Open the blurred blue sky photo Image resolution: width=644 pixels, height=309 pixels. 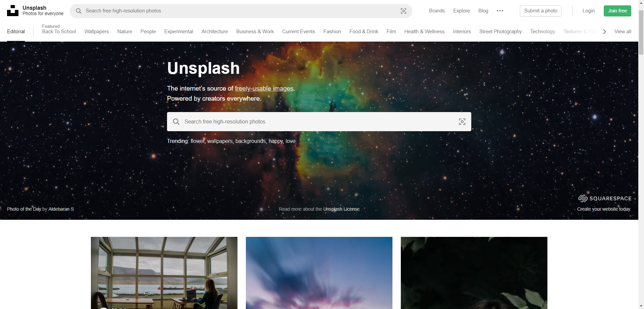[319, 273]
